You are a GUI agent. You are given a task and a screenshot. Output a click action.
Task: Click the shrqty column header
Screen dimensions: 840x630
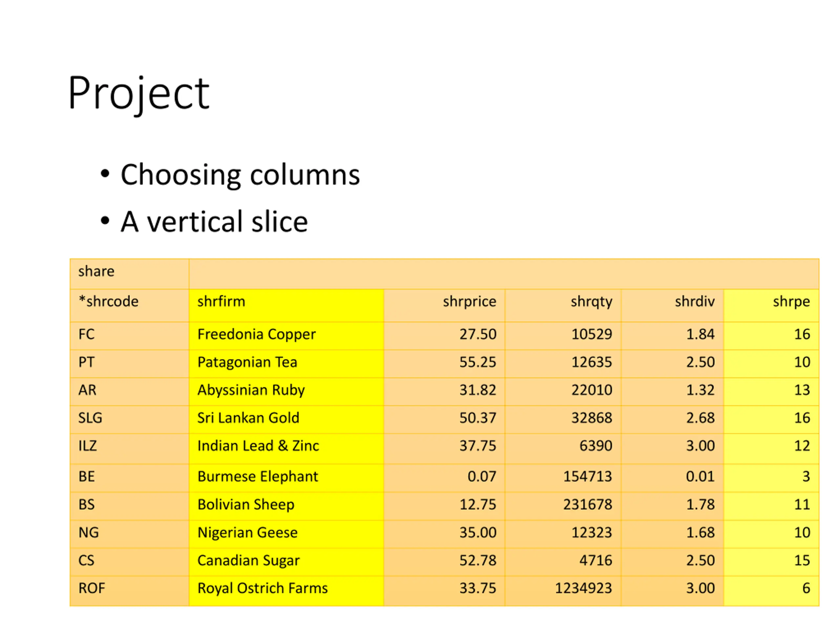click(x=563, y=306)
